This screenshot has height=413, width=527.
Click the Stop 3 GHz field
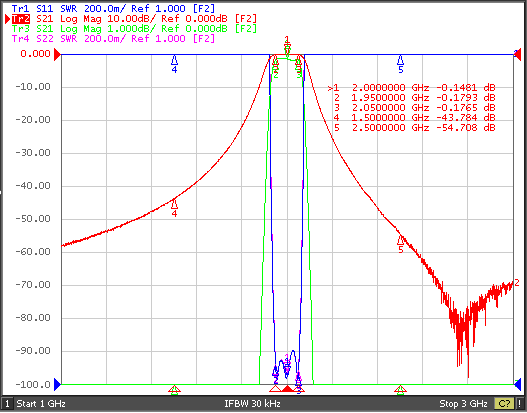tap(463, 403)
